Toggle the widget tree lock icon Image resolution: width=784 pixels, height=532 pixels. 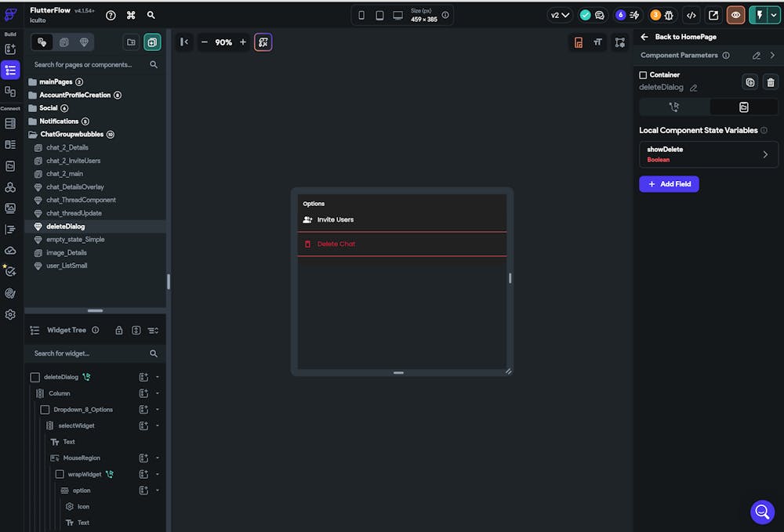119,331
